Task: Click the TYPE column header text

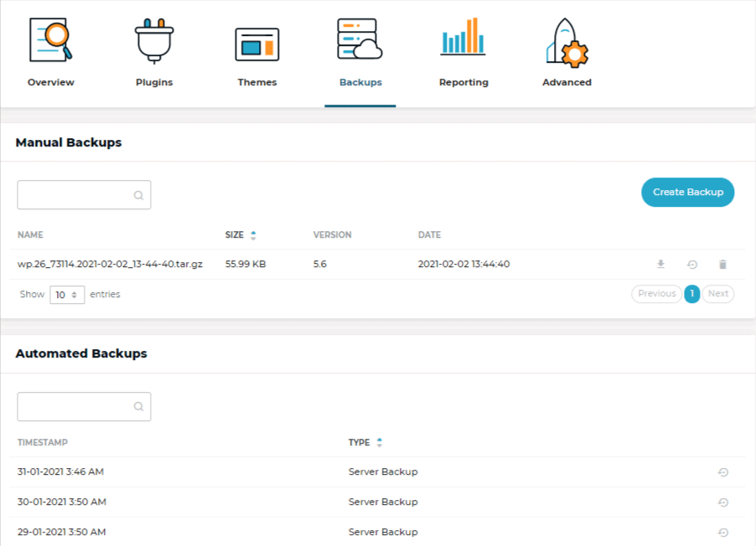Action: (x=360, y=442)
